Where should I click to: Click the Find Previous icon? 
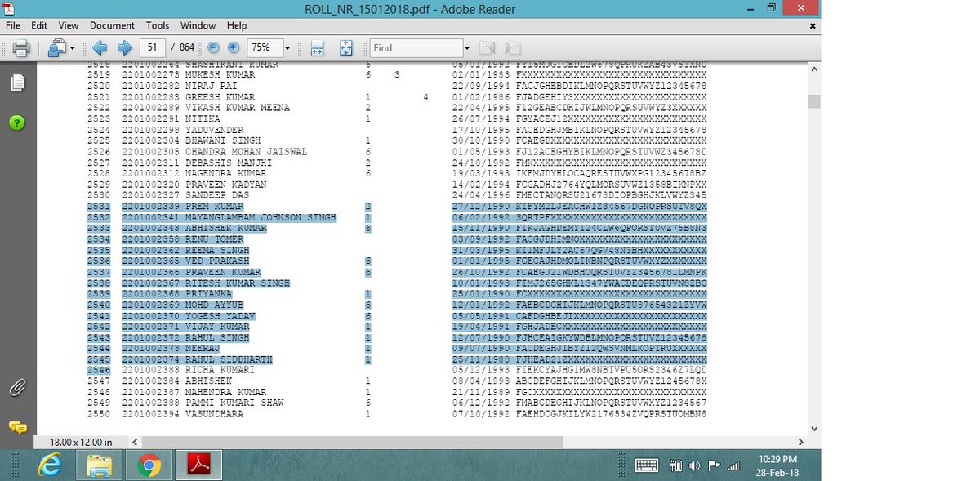[488, 48]
